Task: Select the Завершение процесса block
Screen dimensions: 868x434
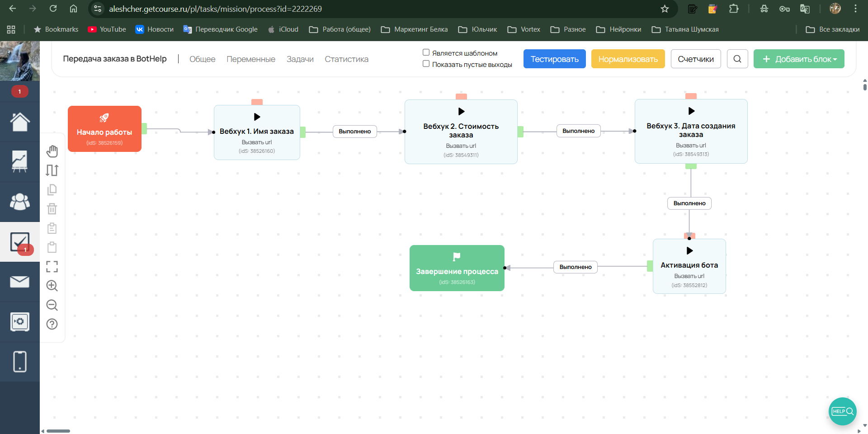Action: pyautogui.click(x=457, y=268)
